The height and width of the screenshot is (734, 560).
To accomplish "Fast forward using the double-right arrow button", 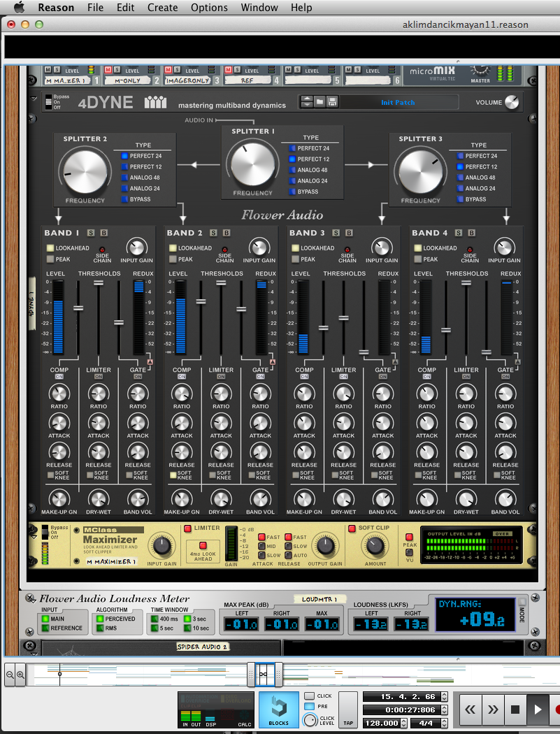I will tap(493, 710).
